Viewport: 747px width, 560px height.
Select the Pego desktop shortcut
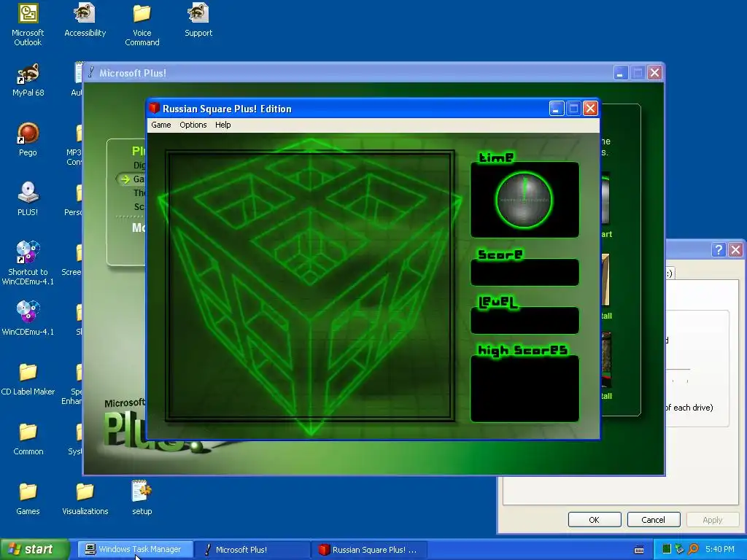point(28,139)
